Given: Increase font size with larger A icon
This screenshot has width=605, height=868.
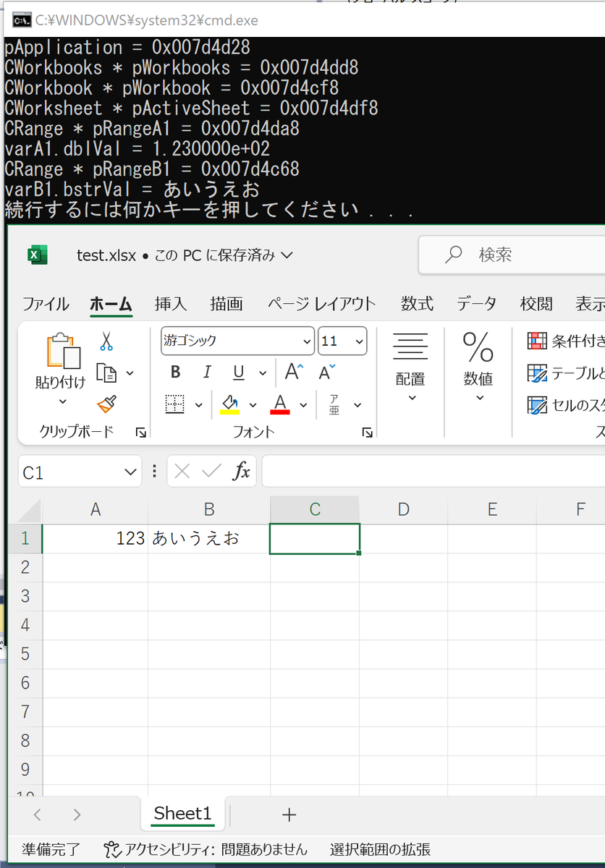Looking at the screenshot, I should point(295,373).
